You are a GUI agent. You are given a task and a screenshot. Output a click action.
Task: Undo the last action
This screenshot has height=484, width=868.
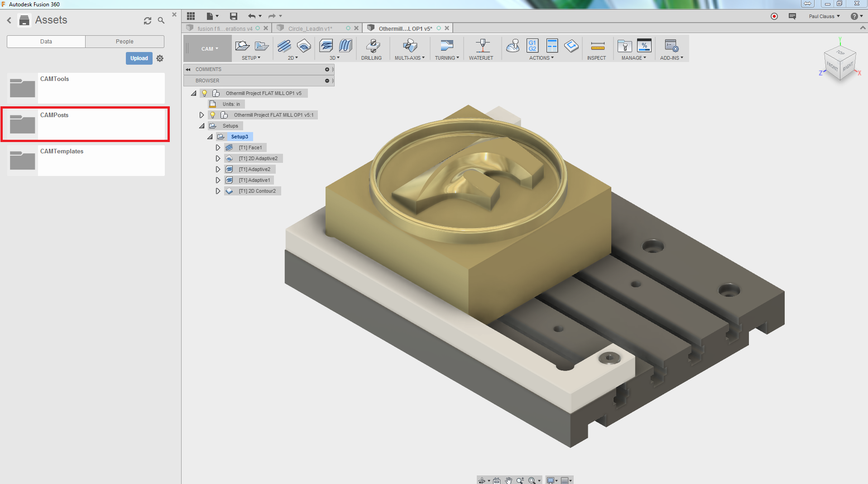(252, 16)
